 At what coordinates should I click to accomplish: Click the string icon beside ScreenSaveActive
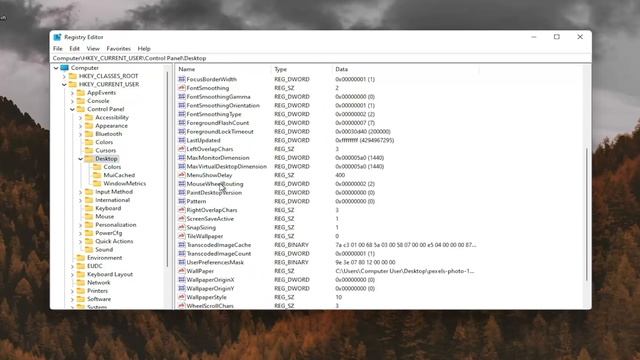182,219
